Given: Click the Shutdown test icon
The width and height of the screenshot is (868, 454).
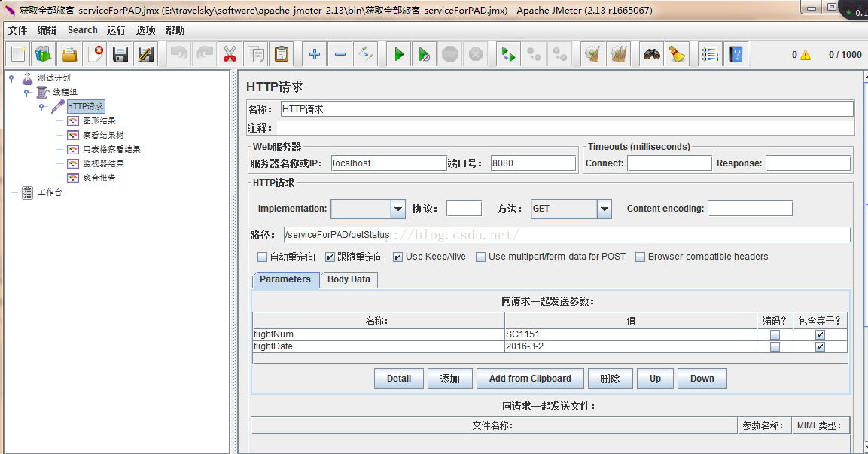Looking at the screenshot, I should [475, 54].
